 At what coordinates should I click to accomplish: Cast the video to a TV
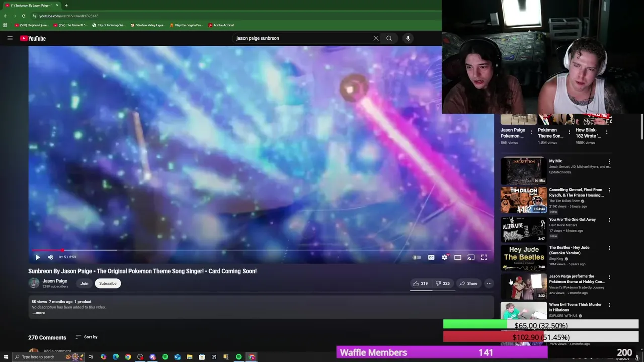(x=471, y=257)
